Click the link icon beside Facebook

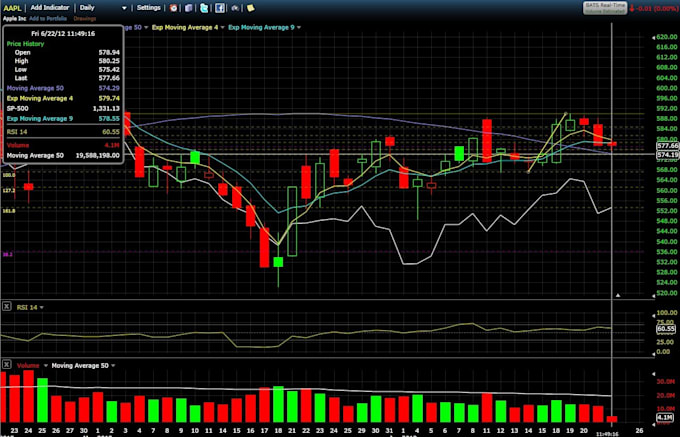coord(235,8)
